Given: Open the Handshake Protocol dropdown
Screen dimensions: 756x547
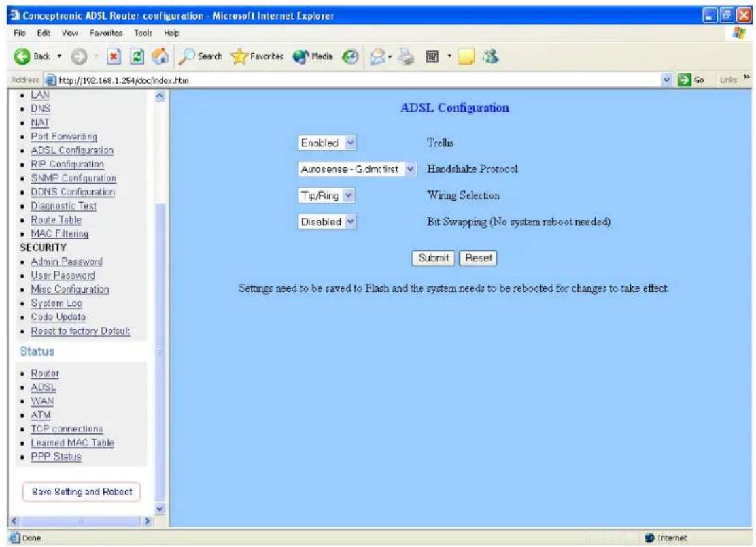Looking at the screenshot, I should pos(357,169).
